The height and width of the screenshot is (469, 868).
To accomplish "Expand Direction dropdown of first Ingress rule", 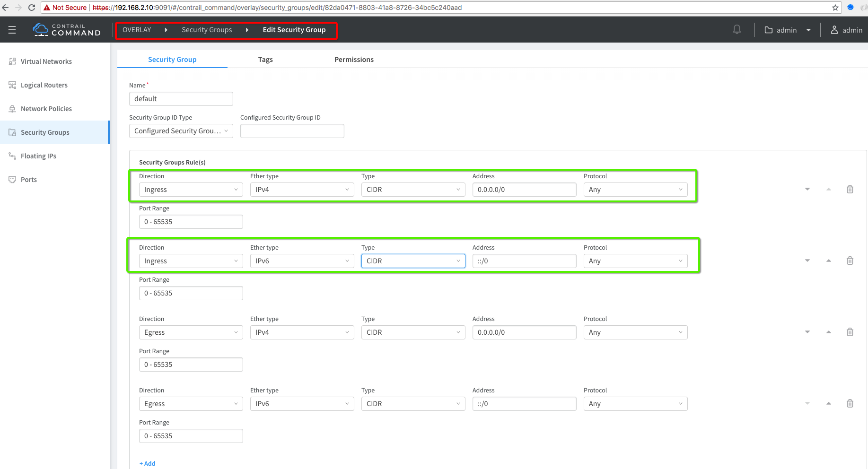I will click(x=191, y=190).
